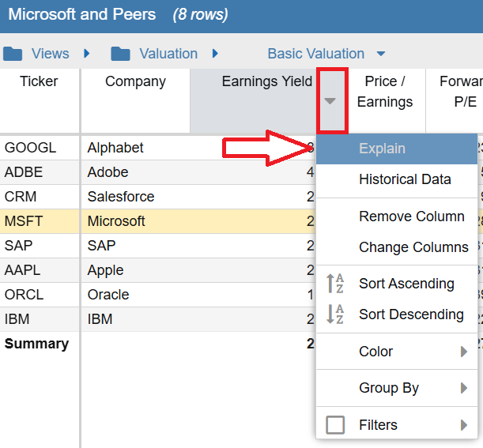The height and width of the screenshot is (448, 483).
Task: Open the Filters menu item
Action: (397, 425)
